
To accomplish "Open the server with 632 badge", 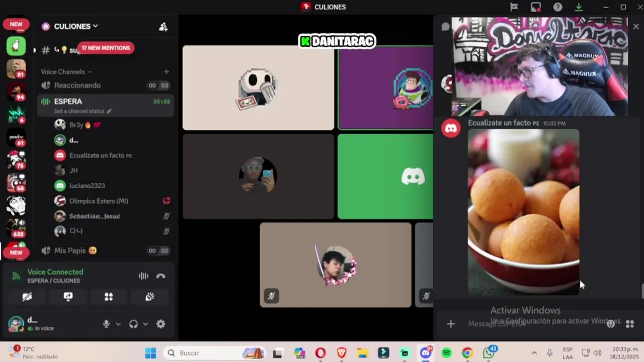I will pyautogui.click(x=16, y=228).
